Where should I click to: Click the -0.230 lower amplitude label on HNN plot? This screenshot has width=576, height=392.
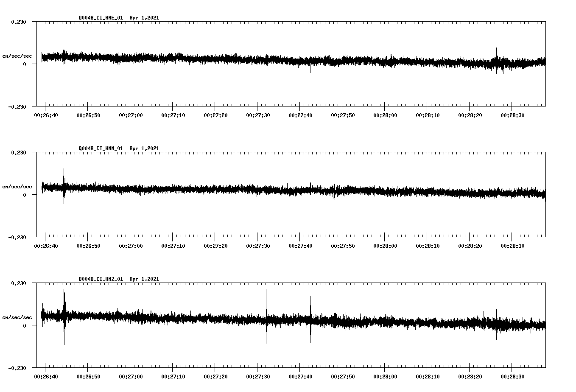[x=16, y=238]
